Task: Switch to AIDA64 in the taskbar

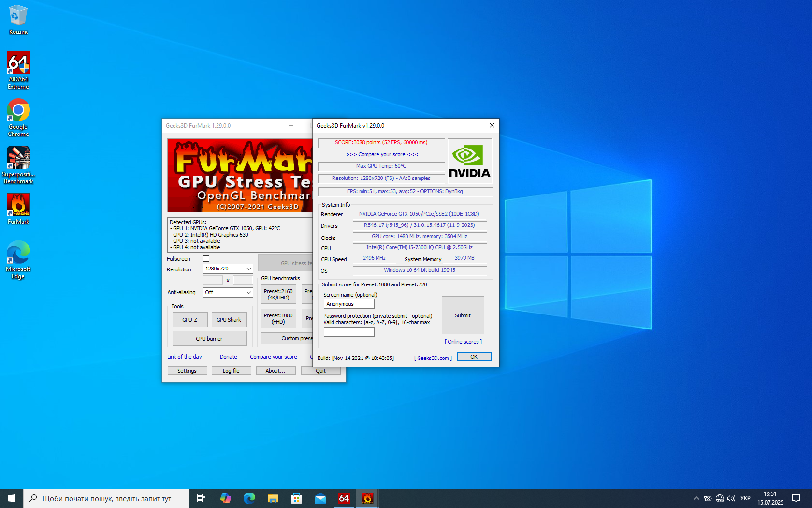Action: click(x=344, y=498)
